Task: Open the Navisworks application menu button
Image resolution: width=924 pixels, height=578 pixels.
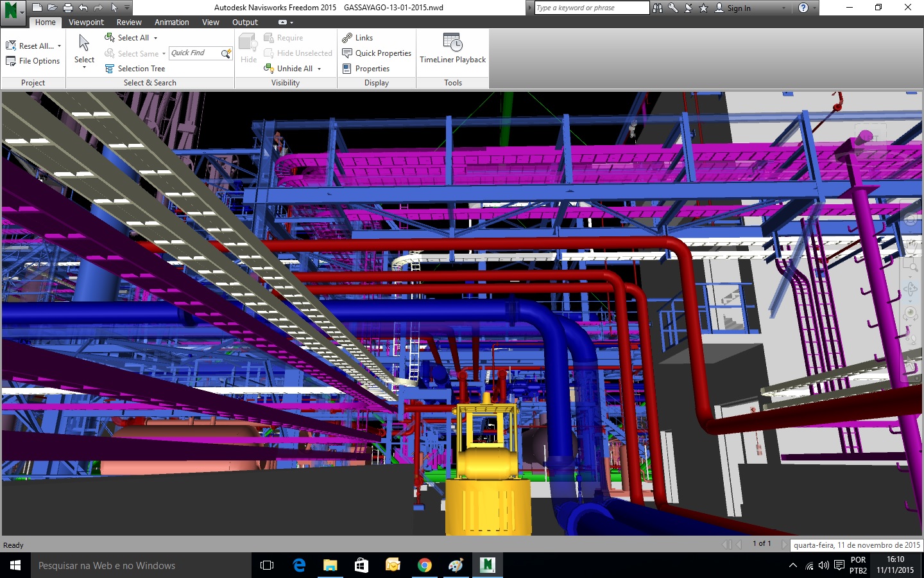Action: [x=13, y=10]
